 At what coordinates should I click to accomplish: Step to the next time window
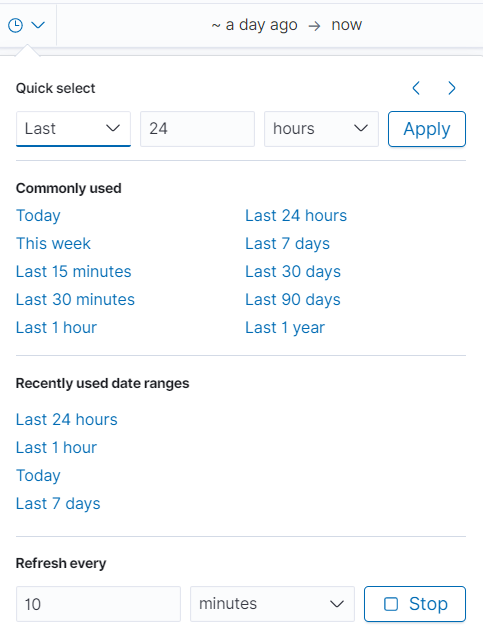(x=451, y=88)
